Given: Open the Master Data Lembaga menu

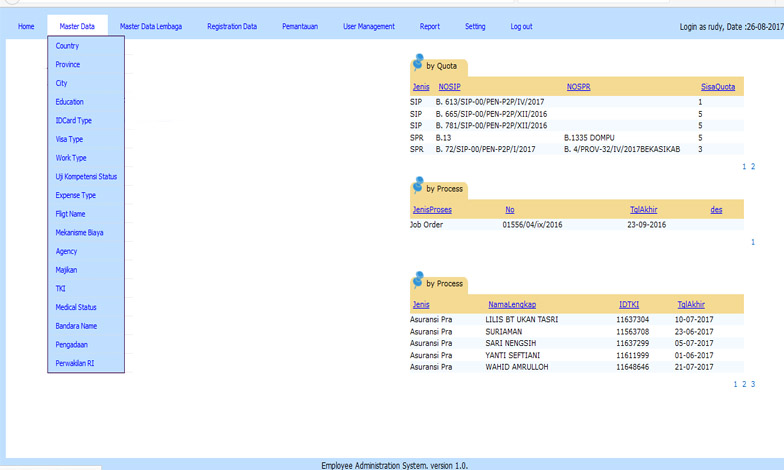Looking at the screenshot, I should [150, 26].
